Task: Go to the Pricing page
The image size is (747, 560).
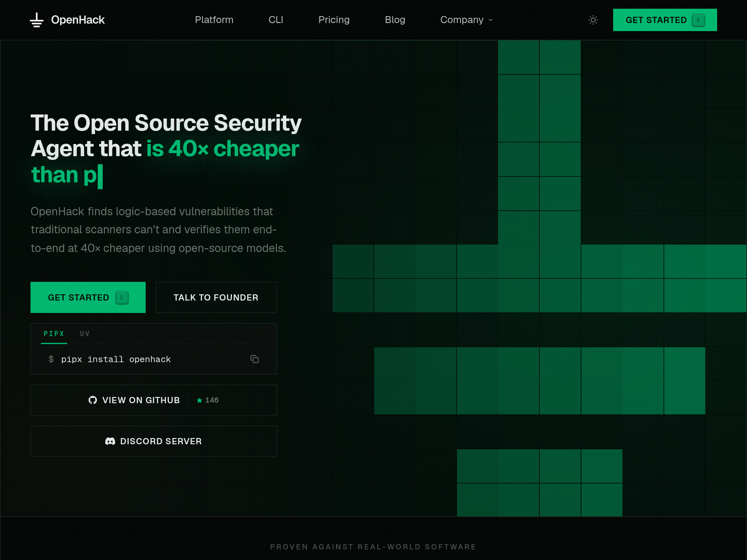Action: click(x=334, y=20)
